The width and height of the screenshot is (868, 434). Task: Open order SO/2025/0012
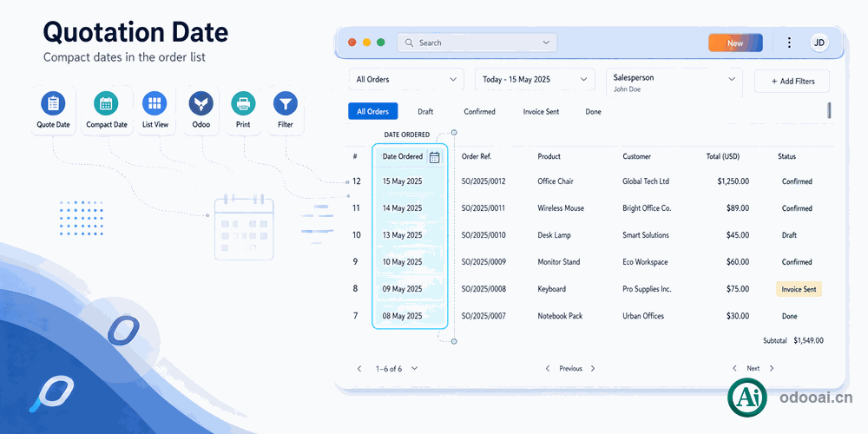tap(483, 181)
